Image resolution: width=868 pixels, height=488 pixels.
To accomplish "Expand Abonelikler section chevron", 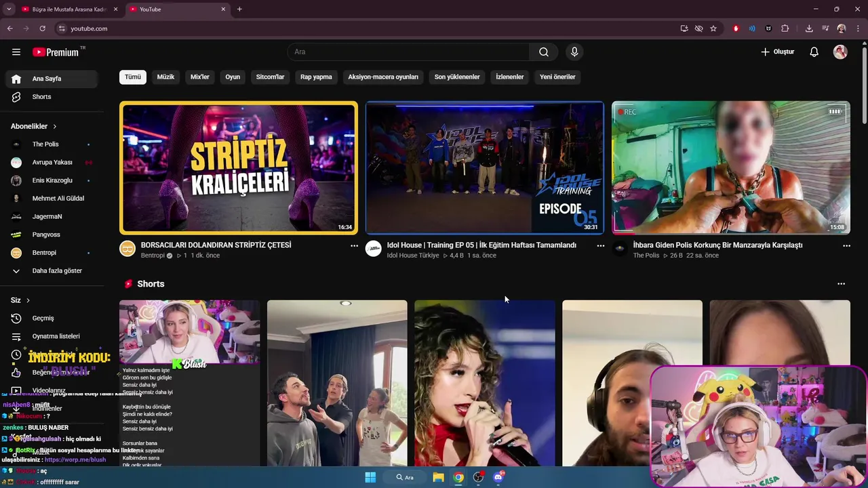I will click(55, 127).
